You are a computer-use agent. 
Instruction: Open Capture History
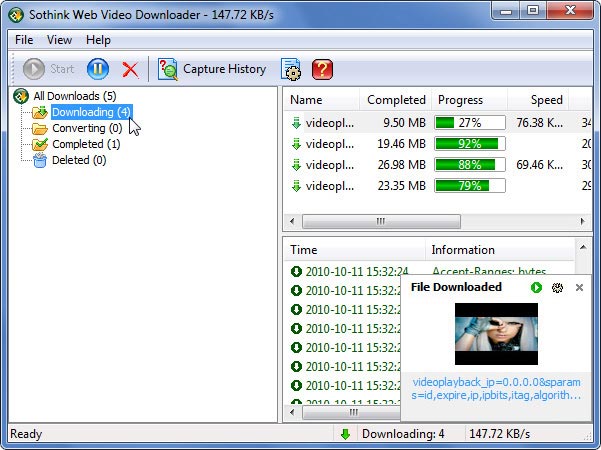point(212,69)
